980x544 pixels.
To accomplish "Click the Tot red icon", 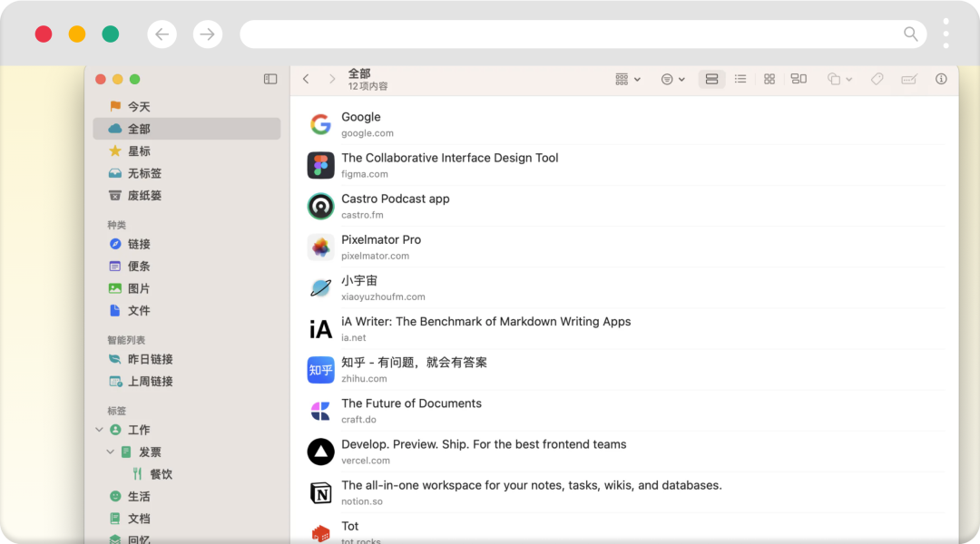I will pyautogui.click(x=320, y=533).
